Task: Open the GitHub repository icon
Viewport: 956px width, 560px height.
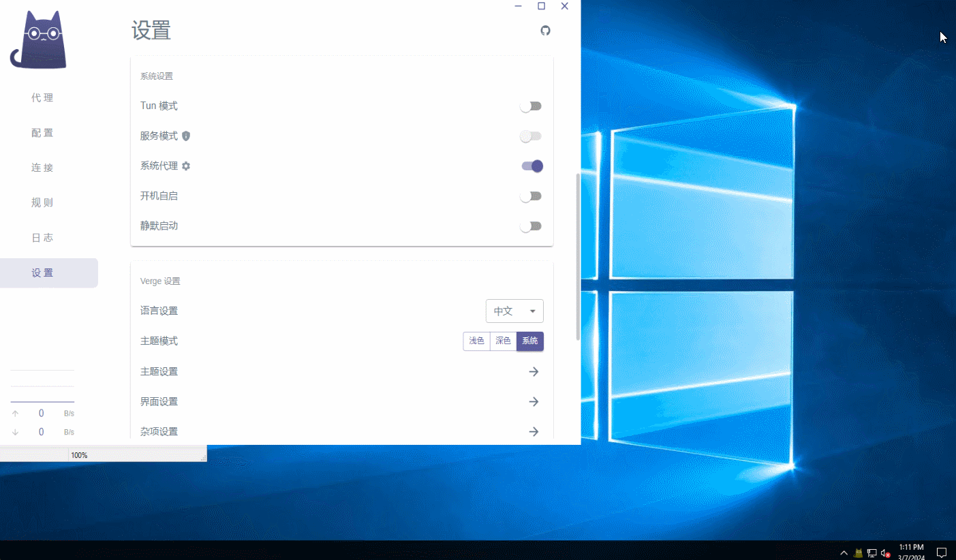Action: [x=545, y=31]
